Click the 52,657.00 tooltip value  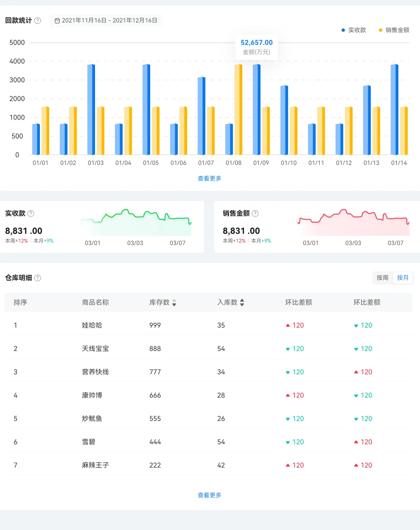point(257,42)
